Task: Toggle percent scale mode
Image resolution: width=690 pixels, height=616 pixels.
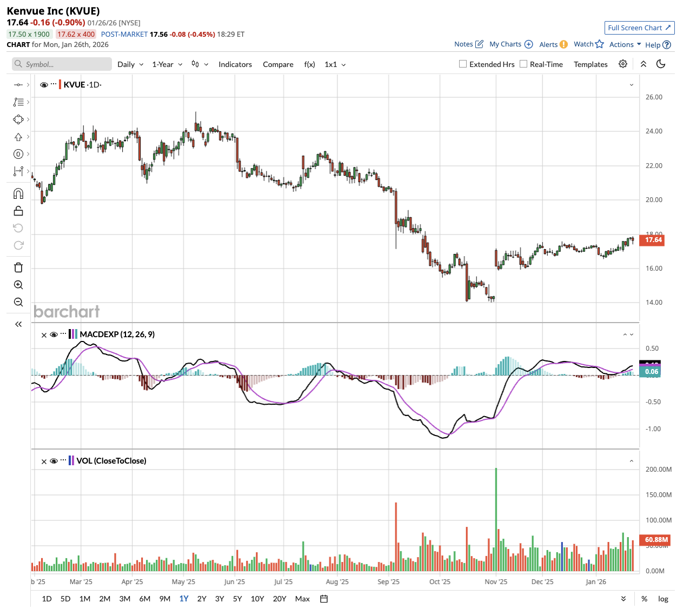Action: click(x=645, y=599)
